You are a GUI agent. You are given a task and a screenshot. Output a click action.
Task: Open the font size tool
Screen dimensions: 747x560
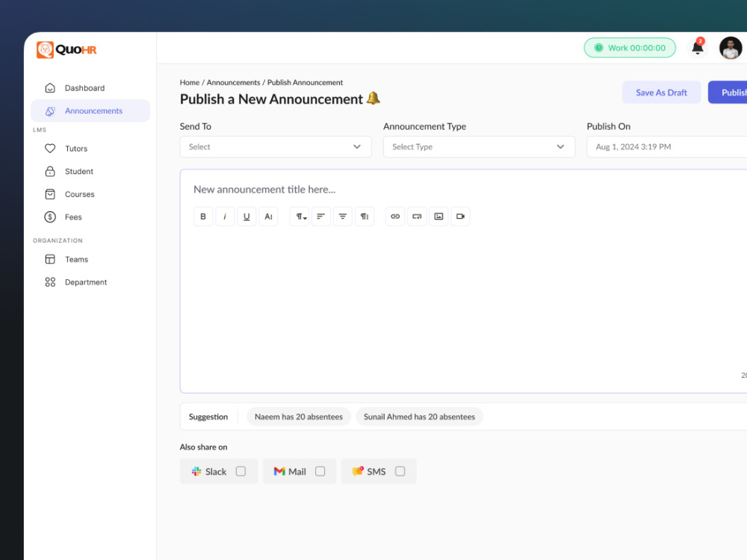[268, 217]
